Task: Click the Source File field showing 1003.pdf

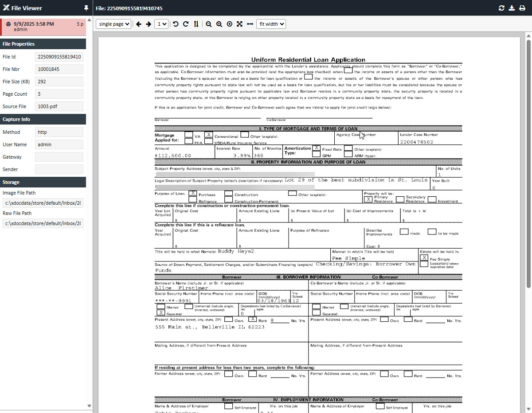Action: tap(59, 106)
